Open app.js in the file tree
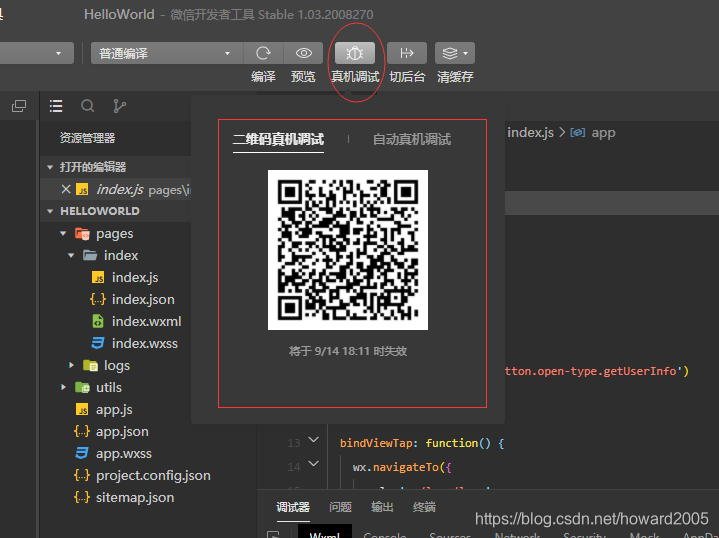Screen dimensions: 719x538 (114, 410)
